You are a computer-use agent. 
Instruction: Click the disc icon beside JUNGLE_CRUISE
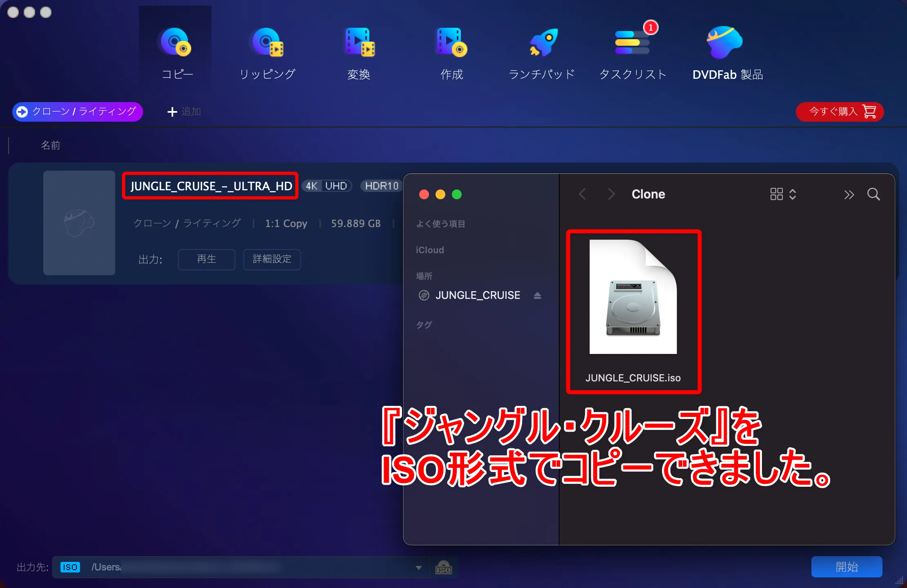click(x=424, y=295)
